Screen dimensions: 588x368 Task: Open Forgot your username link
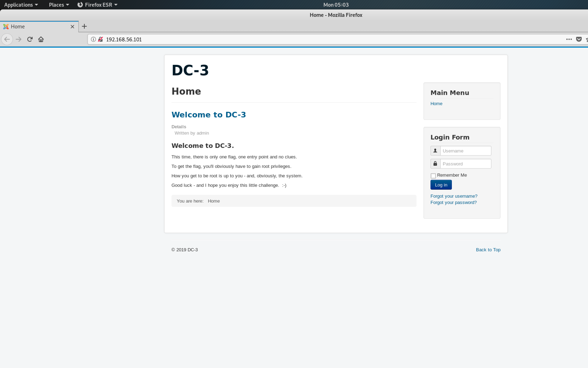click(x=454, y=196)
